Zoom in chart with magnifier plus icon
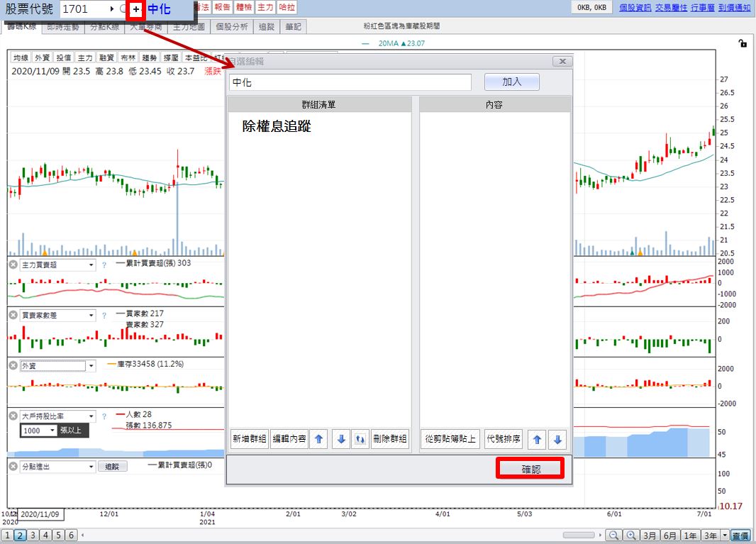The width and height of the screenshot is (756, 544). pos(630,535)
